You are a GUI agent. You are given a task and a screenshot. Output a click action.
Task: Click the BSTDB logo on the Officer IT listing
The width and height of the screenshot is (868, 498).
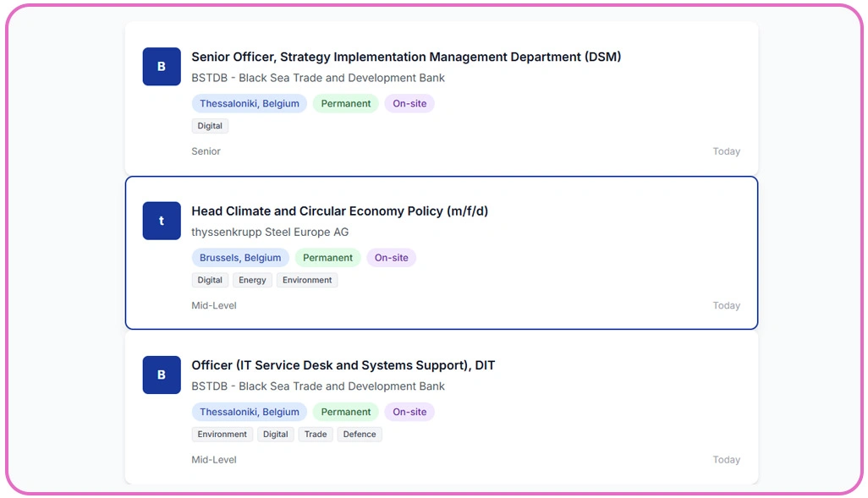(x=162, y=375)
